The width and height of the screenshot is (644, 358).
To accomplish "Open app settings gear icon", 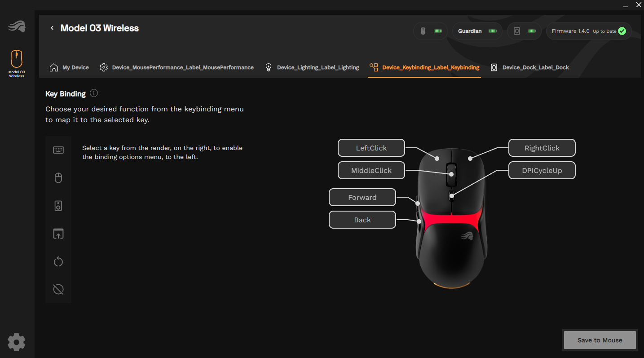I will (x=17, y=342).
